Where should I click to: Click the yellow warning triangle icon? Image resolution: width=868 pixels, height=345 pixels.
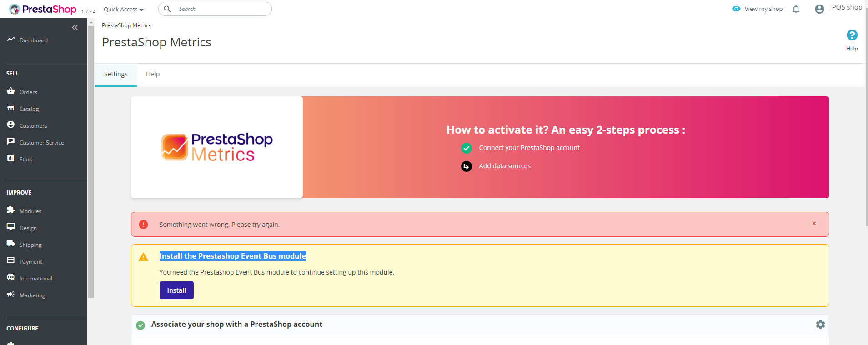click(x=143, y=257)
